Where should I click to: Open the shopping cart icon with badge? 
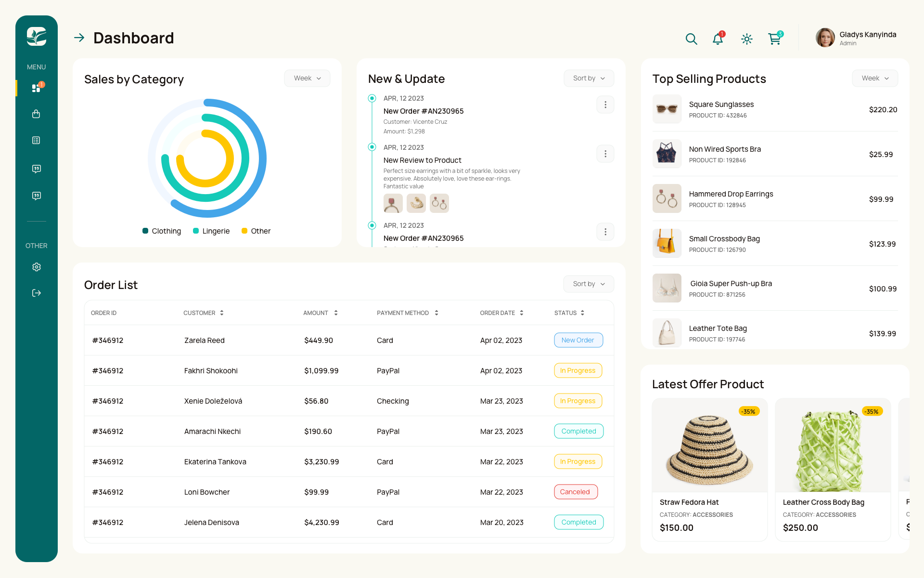pyautogui.click(x=774, y=39)
